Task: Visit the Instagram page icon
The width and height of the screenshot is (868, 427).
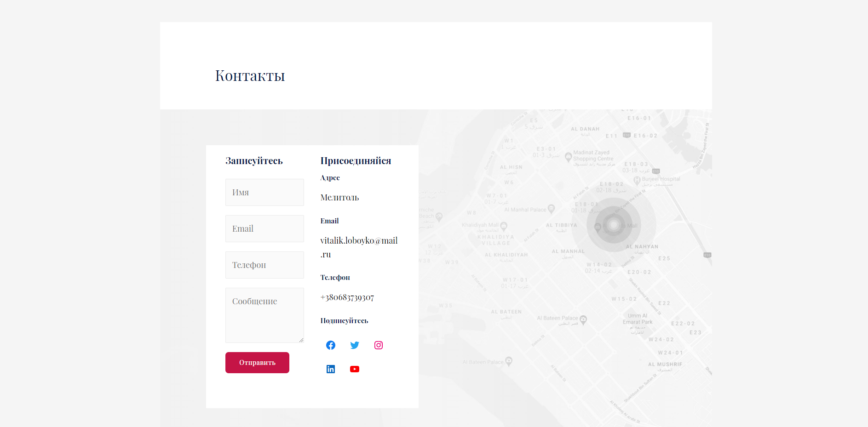Action: [378, 345]
